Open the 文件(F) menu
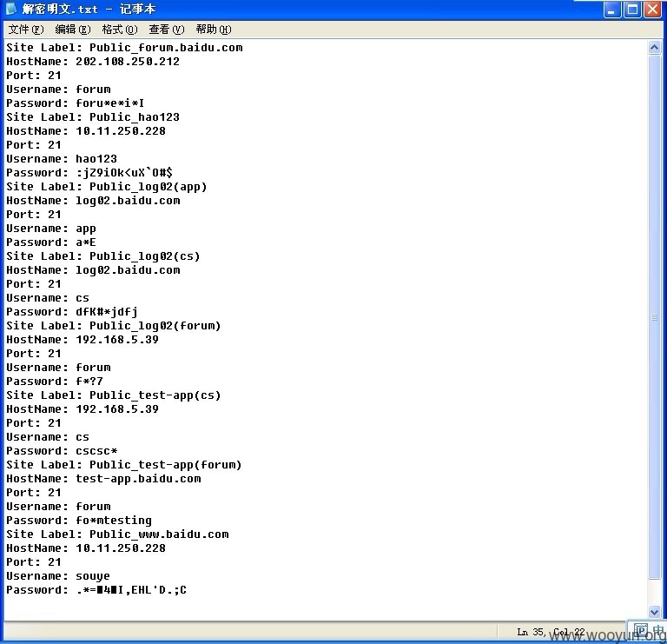The height and width of the screenshot is (644, 667). pyautogui.click(x=26, y=30)
